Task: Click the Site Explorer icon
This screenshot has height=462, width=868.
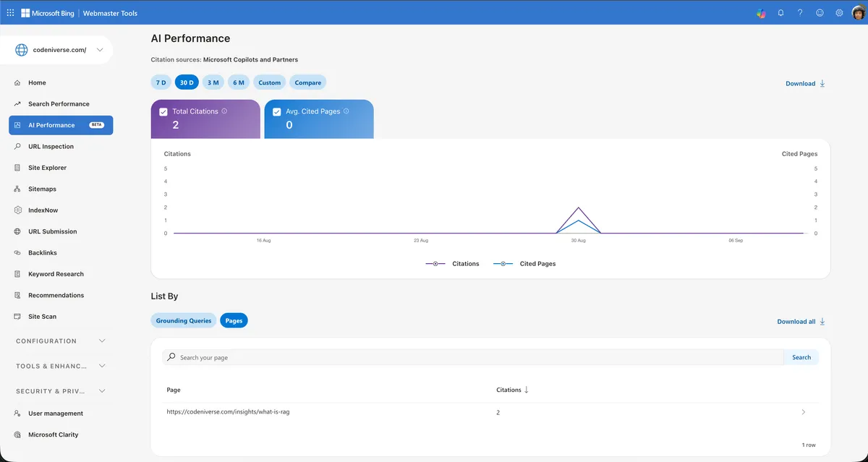Action: tap(17, 168)
